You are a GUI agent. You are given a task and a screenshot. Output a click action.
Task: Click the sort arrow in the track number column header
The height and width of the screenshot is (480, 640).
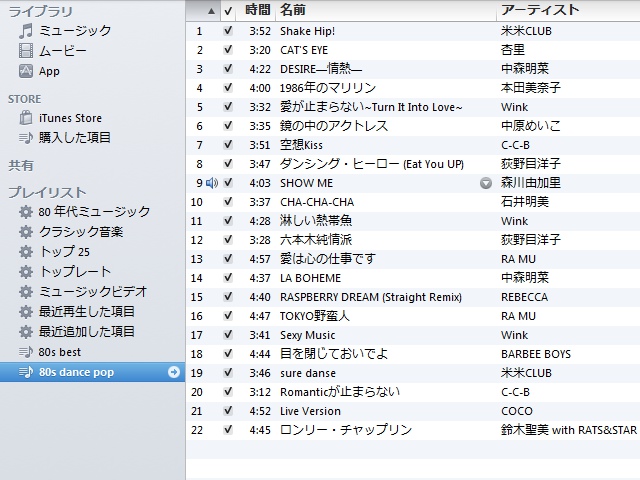[x=211, y=11]
